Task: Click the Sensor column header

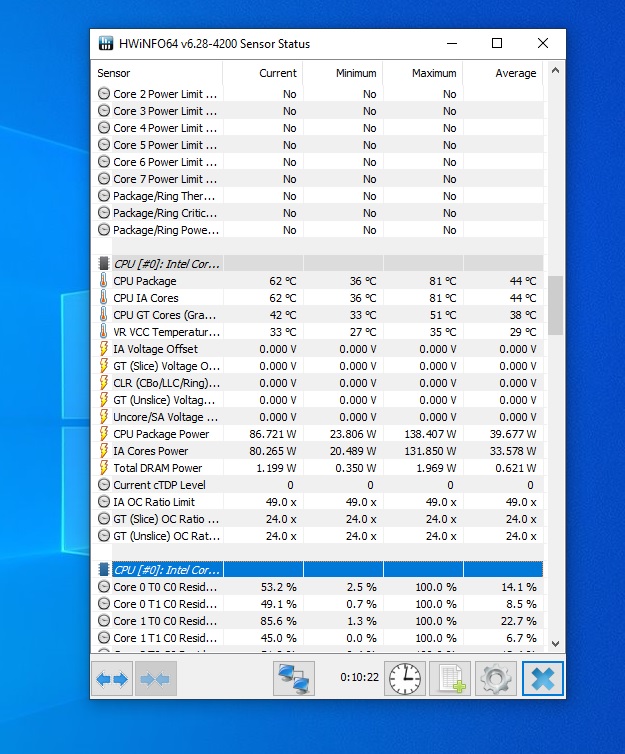Action: click(156, 73)
